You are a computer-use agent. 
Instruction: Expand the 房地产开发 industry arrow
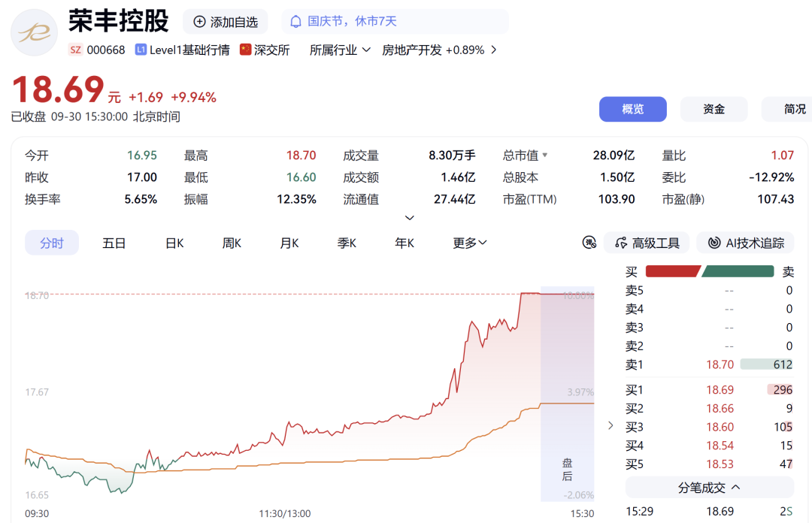(493, 50)
